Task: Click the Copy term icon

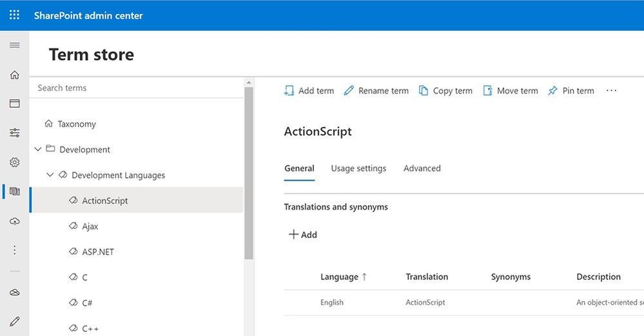Action: click(424, 90)
